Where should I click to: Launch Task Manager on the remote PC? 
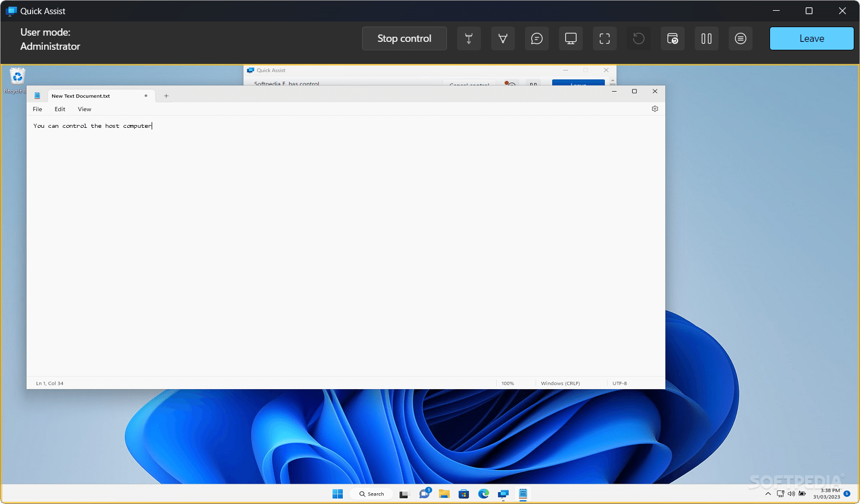pyautogui.click(x=673, y=38)
